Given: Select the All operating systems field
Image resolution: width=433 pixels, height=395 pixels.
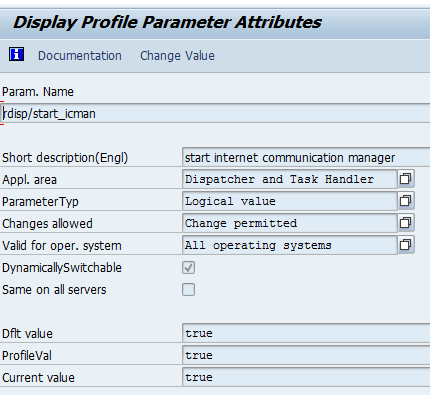Looking at the screenshot, I should click(x=290, y=245).
